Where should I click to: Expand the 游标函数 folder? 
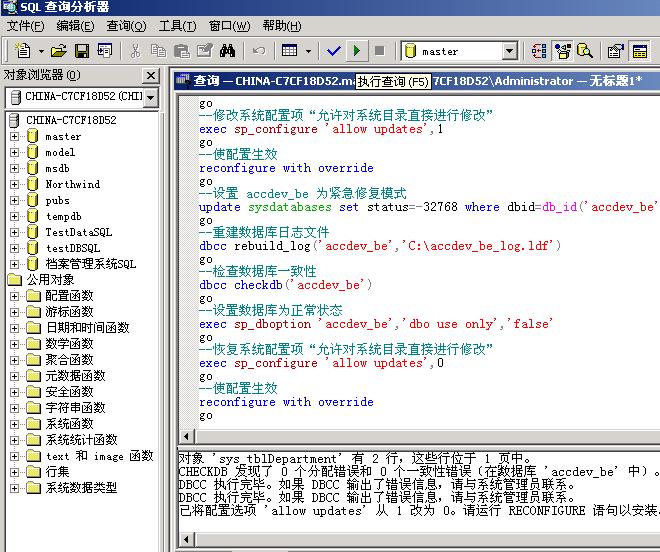point(14,312)
